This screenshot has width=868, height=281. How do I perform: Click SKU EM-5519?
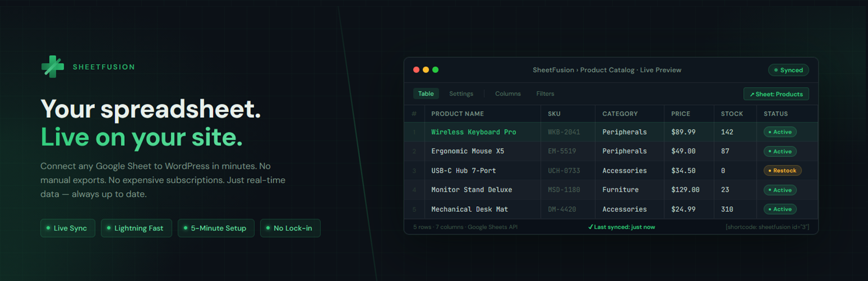click(x=562, y=151)
